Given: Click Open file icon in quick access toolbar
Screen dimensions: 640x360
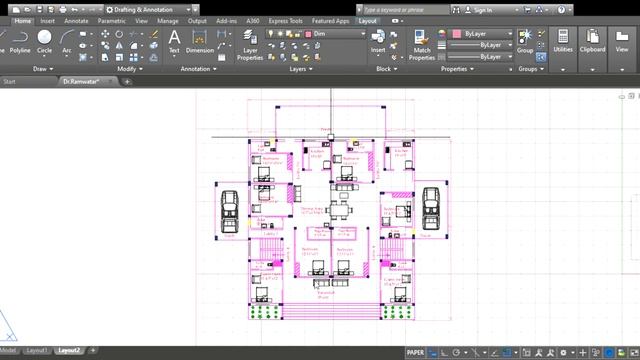Looking at the screenshot, I should coord(28,9).
